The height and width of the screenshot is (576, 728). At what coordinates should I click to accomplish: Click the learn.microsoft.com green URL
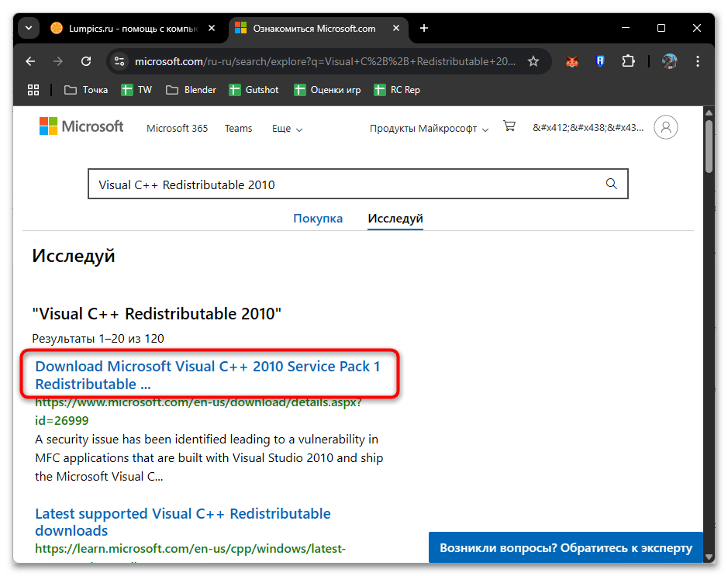[x=191, y=549]
